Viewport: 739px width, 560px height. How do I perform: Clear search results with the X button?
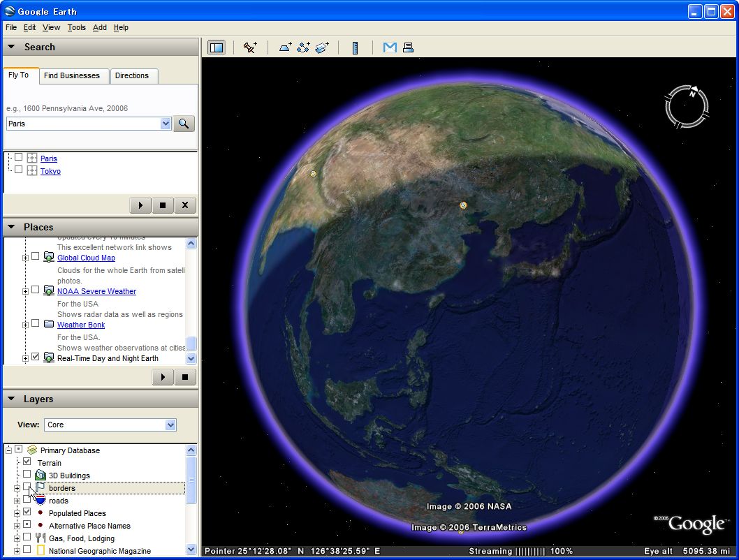(x=184, y=205)
